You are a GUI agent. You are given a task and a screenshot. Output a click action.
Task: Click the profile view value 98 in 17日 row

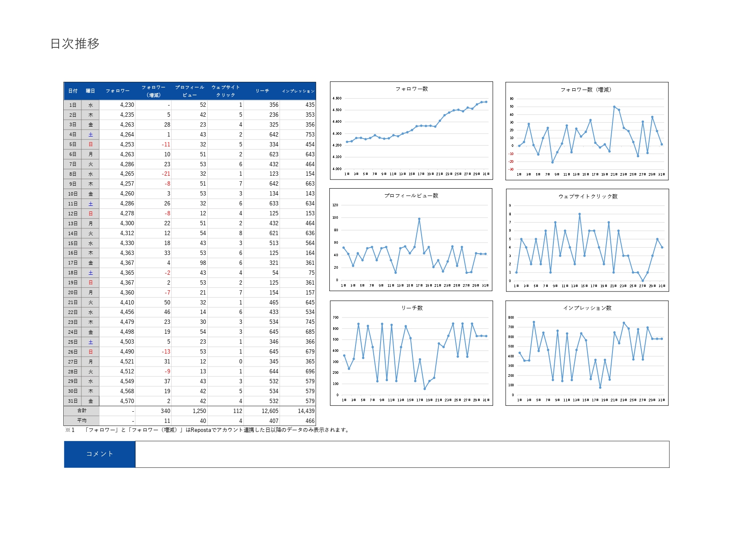203,263
